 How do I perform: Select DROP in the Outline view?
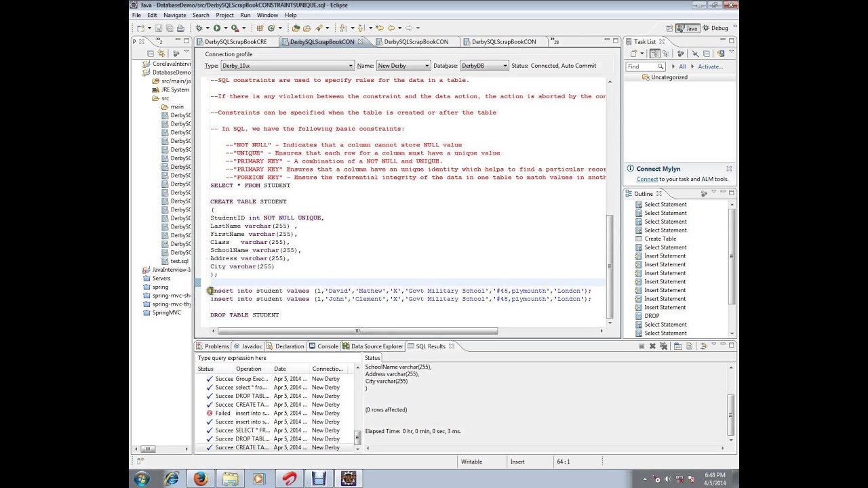[x=651, y=316]
